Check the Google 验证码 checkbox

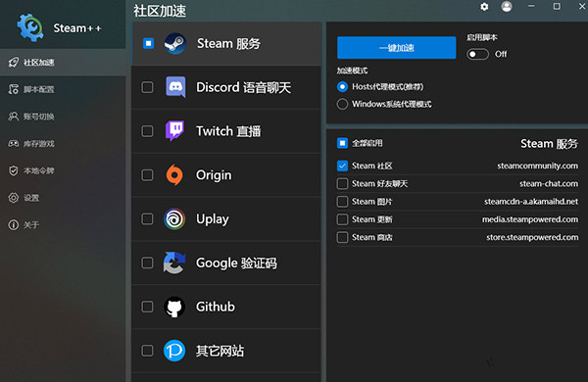[x=147, y=263]
